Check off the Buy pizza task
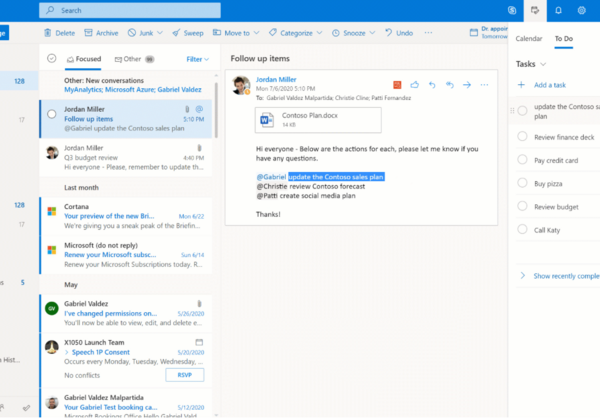 [x=522, y=183]
